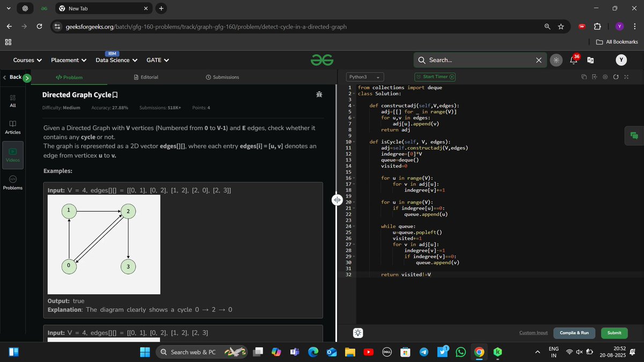Switch to the Editorial tab
The image size is (644, 362).
point(146,77)
